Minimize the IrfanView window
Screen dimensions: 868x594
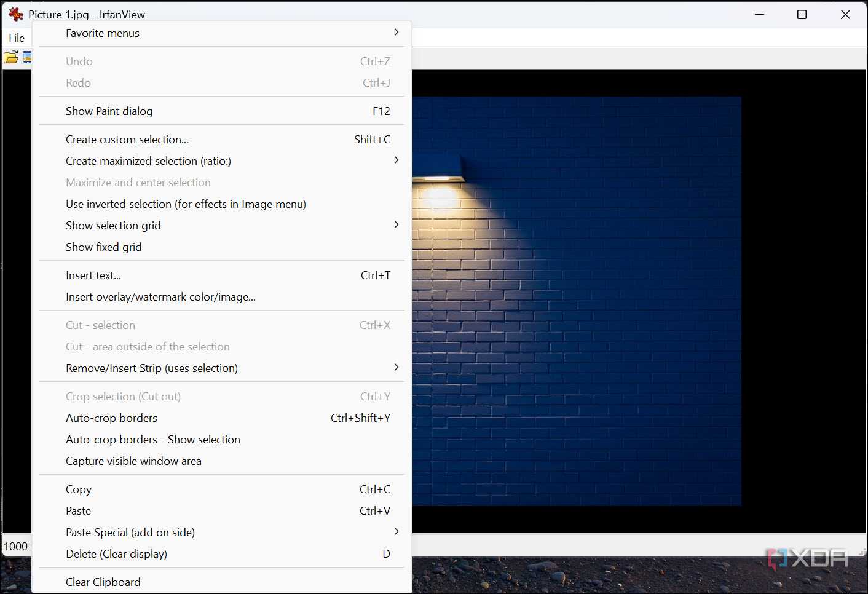(x=760, y=14)
